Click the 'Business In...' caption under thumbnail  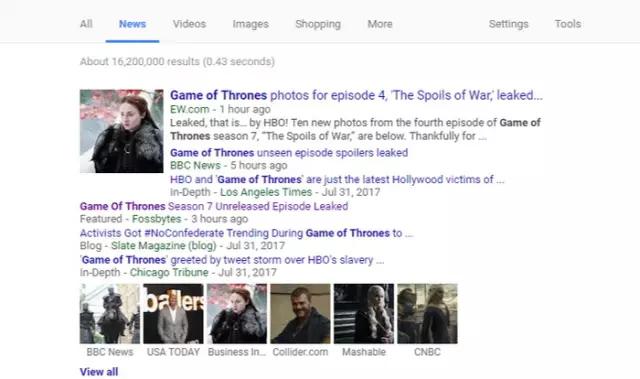click(237, 352)
